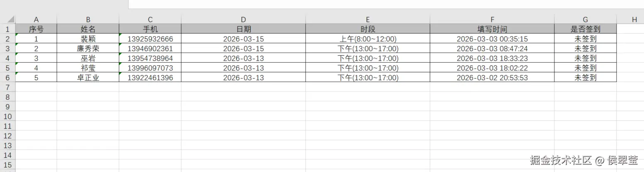The height and width of the screenshot is (172, 644).
Task: Select the cell containing 卓正业
Action: click(x=88, y=78)
